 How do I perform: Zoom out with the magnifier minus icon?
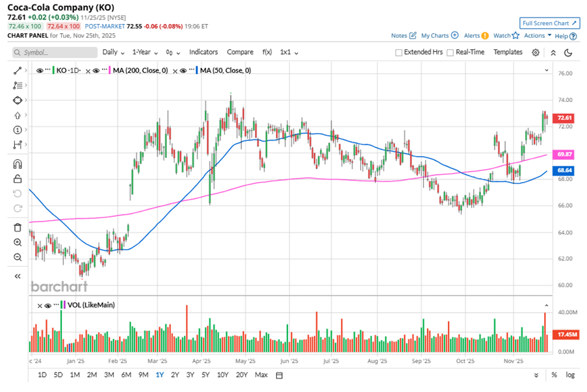17,257
